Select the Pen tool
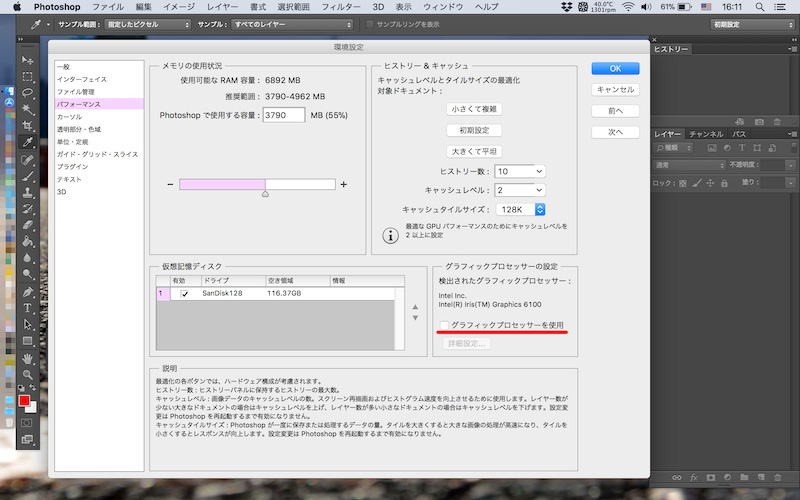The height and width of the screenshot is (500, 800). [28, 292]
